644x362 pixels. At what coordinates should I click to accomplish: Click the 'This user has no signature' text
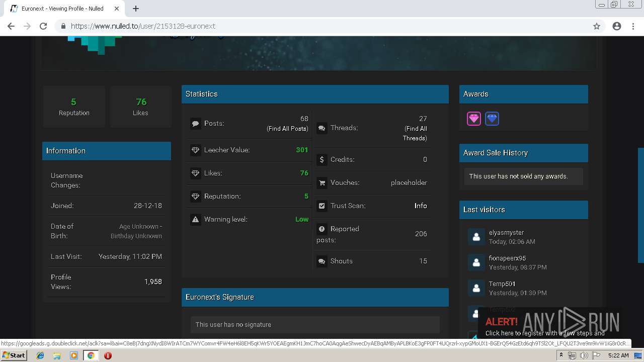233,325
